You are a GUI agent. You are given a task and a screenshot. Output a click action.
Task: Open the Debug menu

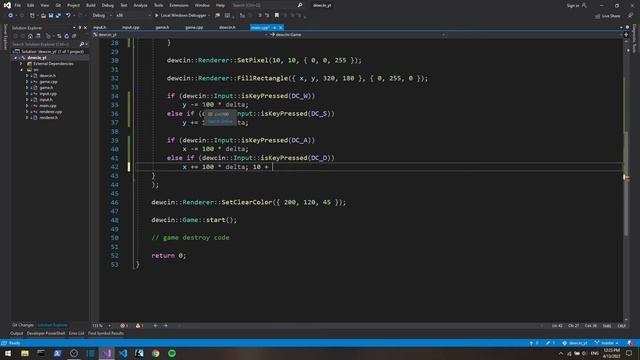point(108,5)
